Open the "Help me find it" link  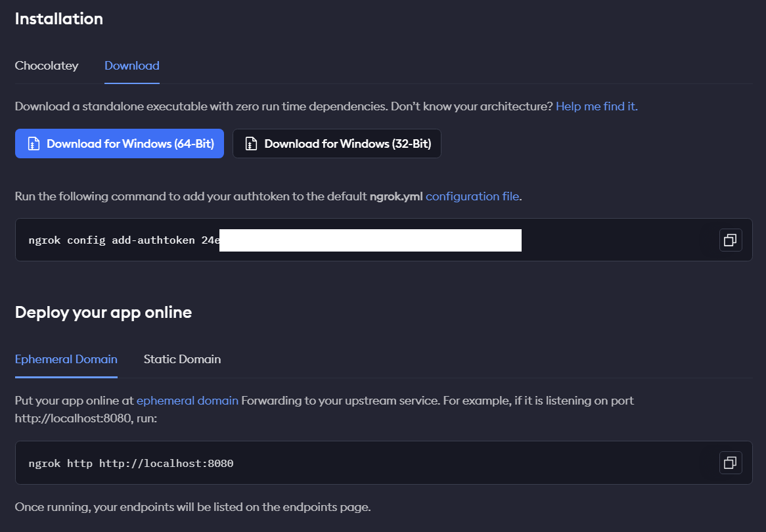(x=597, y=106)
